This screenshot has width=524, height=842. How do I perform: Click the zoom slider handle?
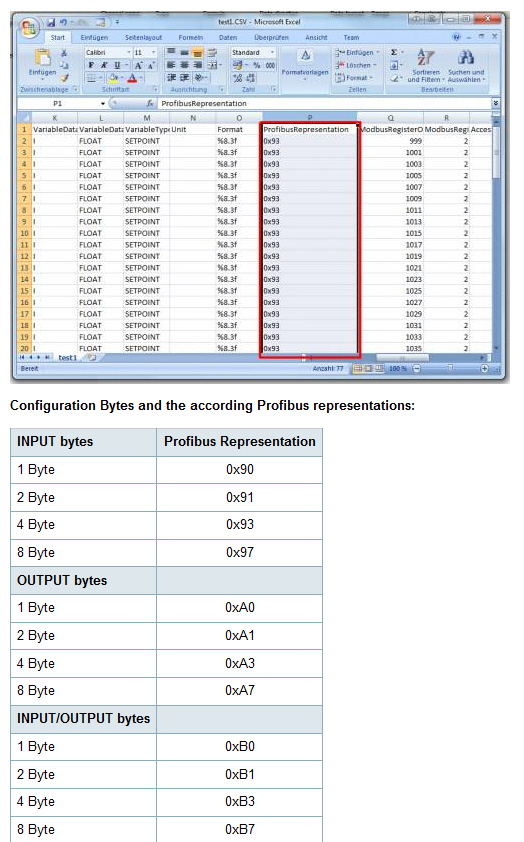pyautogui.click(x=450, y=368)
